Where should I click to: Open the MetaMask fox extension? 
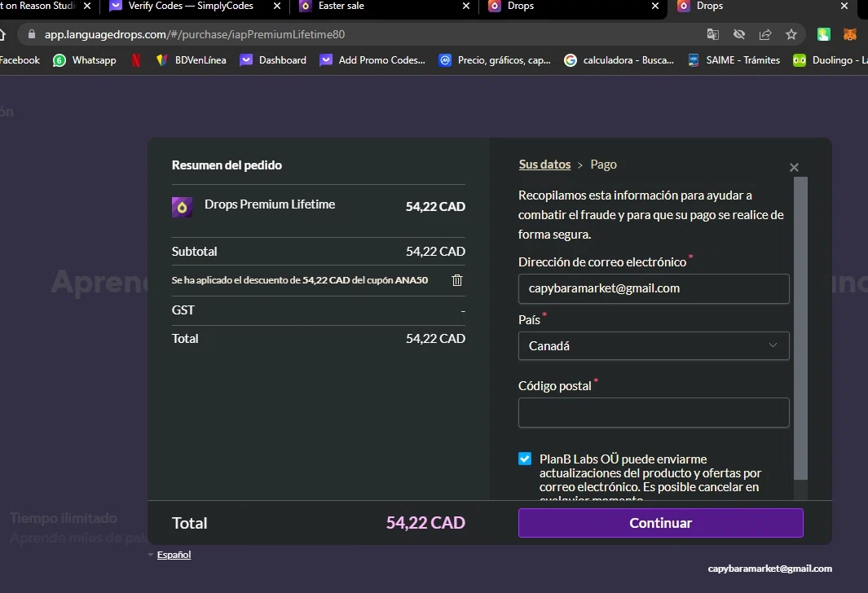coord(850,34)
